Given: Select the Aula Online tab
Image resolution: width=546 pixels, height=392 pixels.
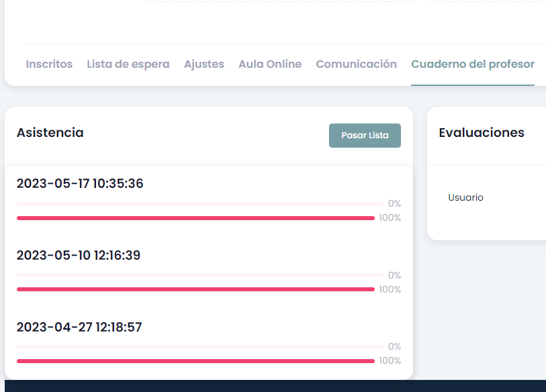Looking at the screenshot, I should [x=270, y=64].
